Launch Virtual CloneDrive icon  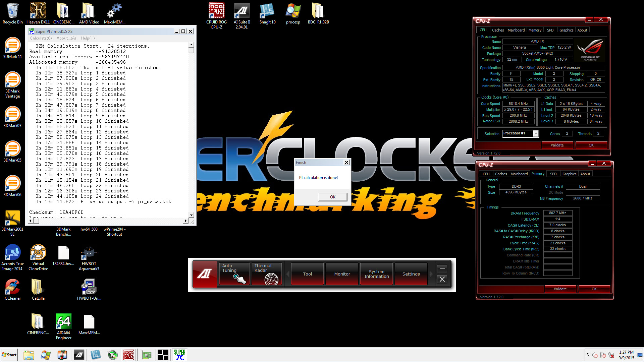tap(38, 257)
